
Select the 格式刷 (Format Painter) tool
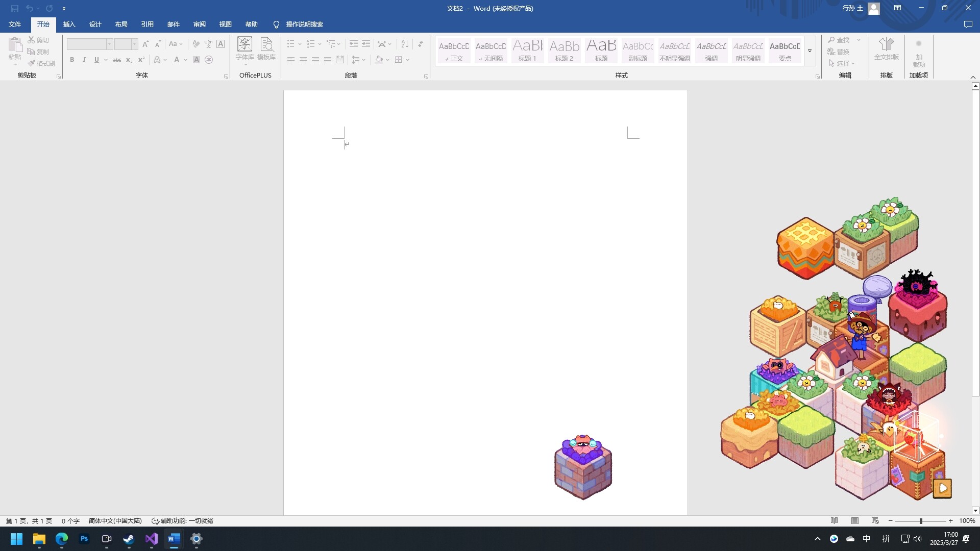(x=41, y=63)
